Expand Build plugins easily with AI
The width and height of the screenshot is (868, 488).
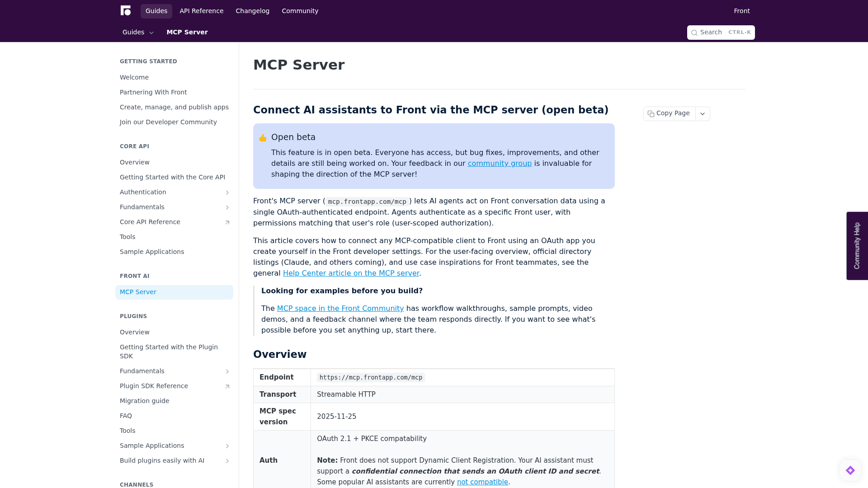click(227, 461)
